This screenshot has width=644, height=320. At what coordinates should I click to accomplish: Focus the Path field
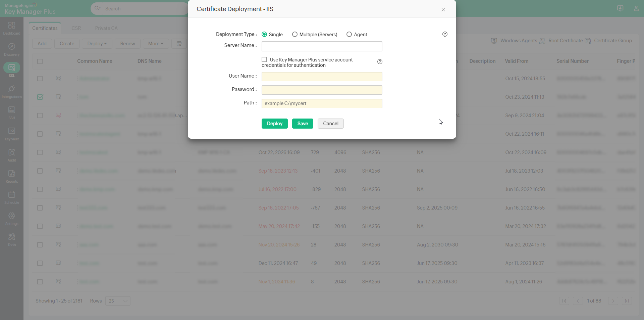pyautogui.click(x=322, y=103)
